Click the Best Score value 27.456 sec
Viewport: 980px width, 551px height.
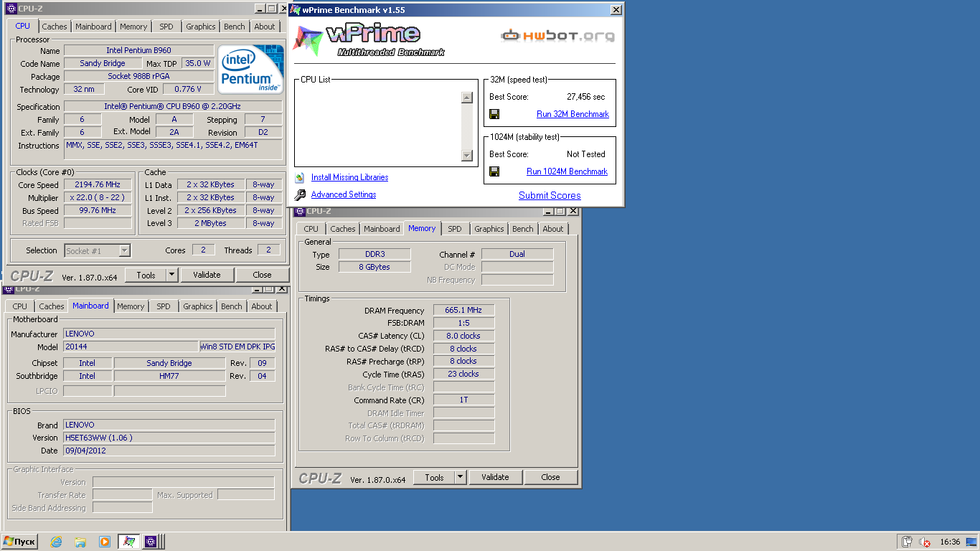pyautogui.click(x=585, y=97)
